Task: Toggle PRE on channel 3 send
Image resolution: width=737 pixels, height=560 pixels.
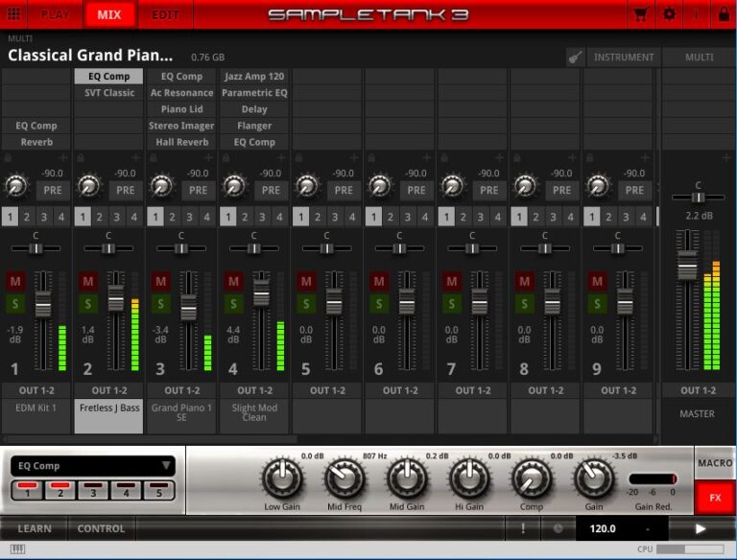Action: pyautogui.click(x=198, y=190)
